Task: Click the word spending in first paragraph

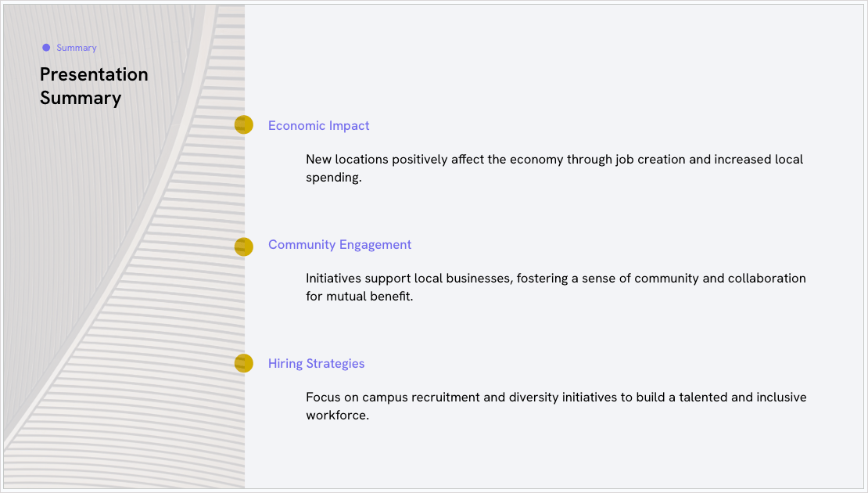Action: click(x=332, y=178)
